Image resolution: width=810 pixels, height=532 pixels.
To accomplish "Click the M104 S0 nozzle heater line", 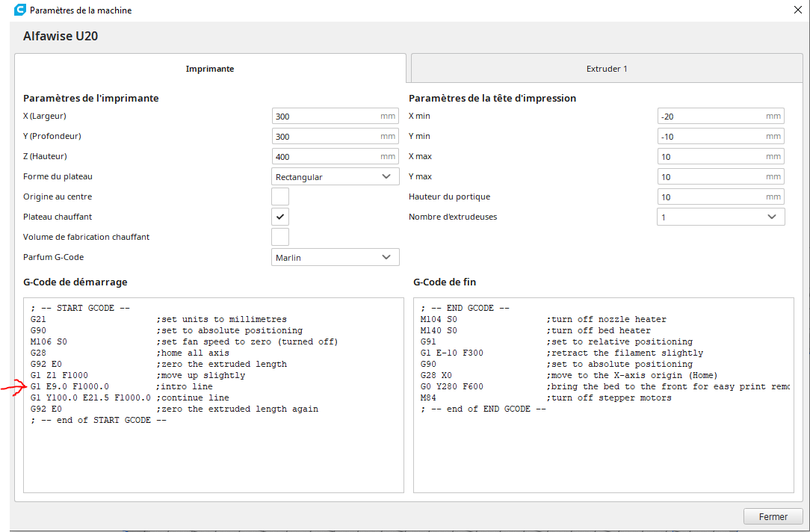I will (543, 319).
